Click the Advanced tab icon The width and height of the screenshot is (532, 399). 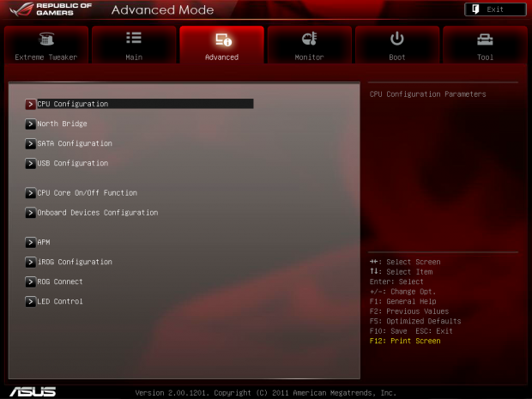pyautogui.click(x=222, y=39)
